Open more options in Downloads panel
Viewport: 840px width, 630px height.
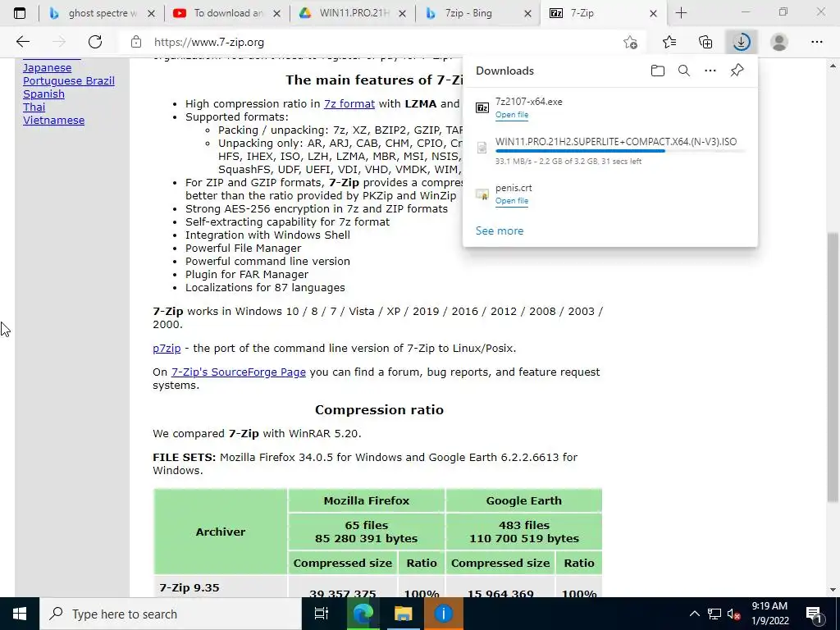(x=710, y=71)
